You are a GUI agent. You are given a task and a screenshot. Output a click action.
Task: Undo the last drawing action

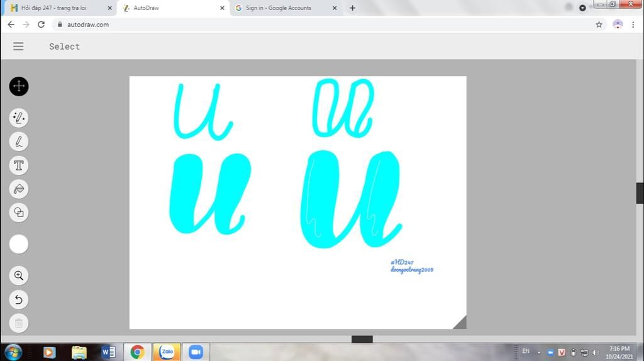[x=19, y=299]
